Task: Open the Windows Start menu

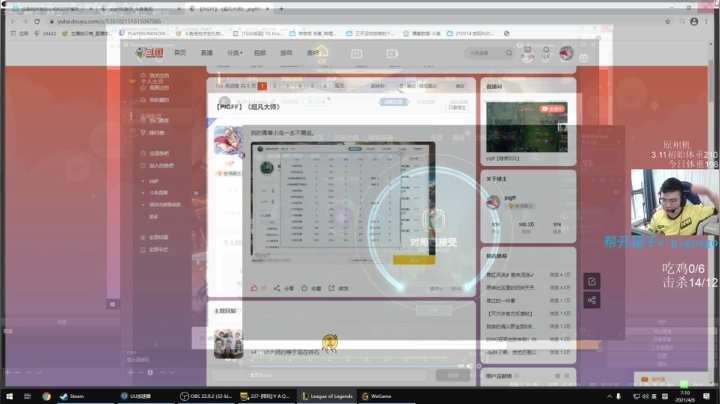Action: coord(9,396)
